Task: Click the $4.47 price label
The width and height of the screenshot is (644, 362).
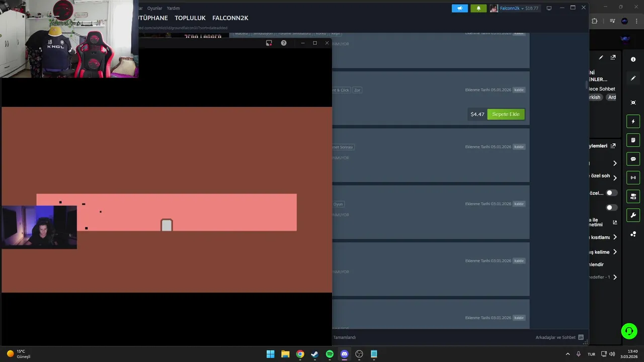Action: tap(477, 114)
